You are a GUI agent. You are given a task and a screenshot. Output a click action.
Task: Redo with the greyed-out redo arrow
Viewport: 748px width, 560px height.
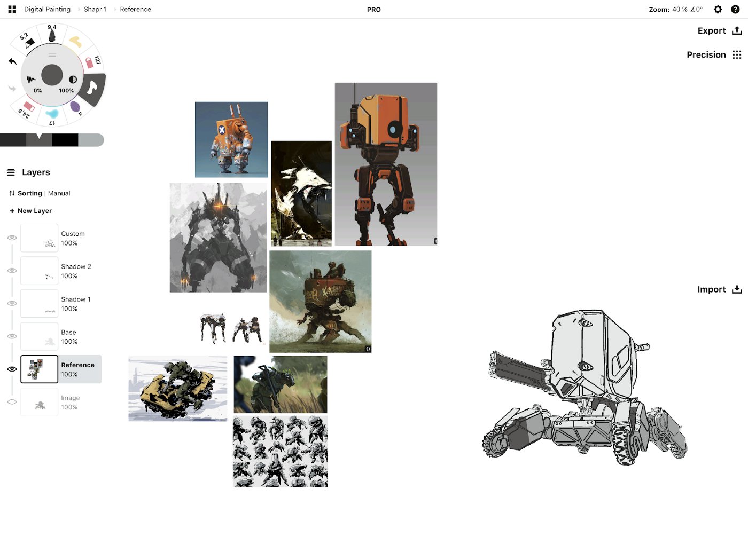point(12,88)
